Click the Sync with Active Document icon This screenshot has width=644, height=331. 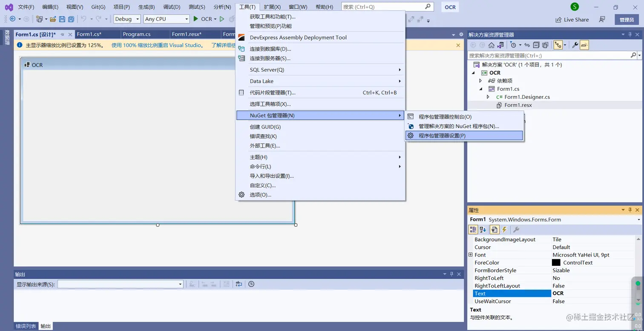pos(527,45)
